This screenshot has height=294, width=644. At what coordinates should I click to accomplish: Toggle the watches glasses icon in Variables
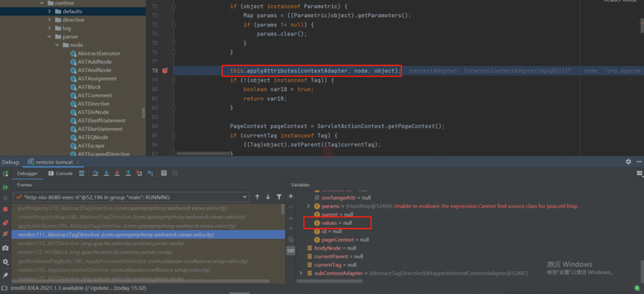pos(291,251)
